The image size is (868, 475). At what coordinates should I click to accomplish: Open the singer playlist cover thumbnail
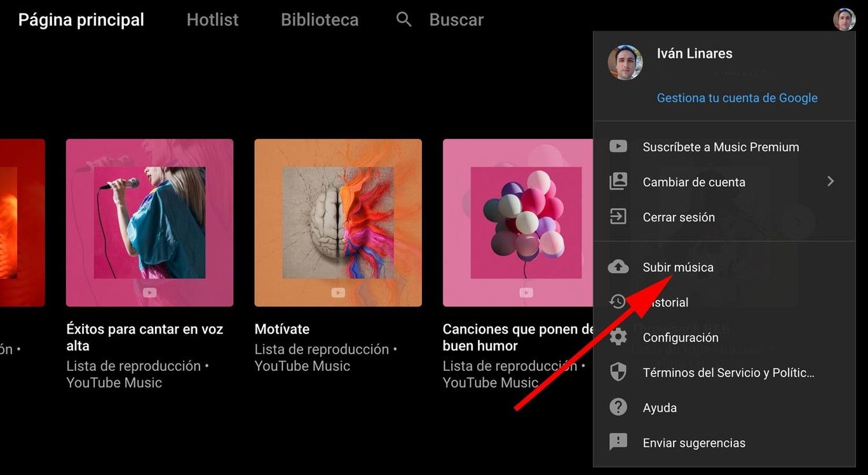(x=149, y=223)
